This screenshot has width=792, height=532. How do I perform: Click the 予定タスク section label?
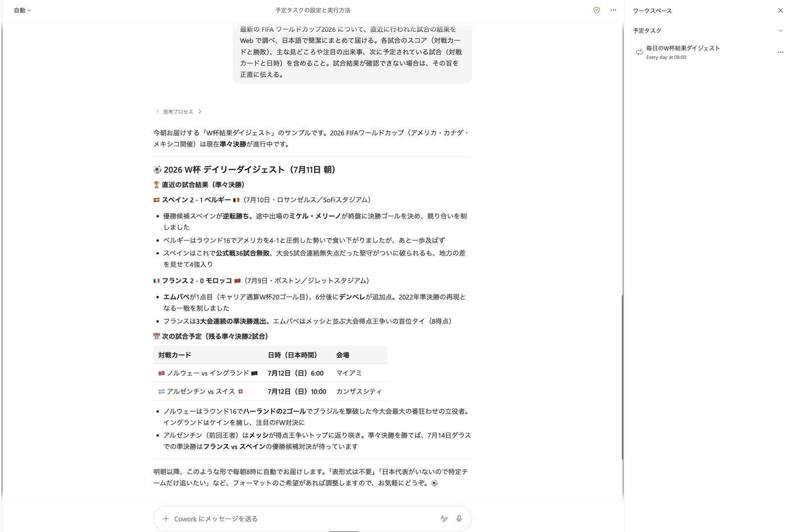click(647, 31)
